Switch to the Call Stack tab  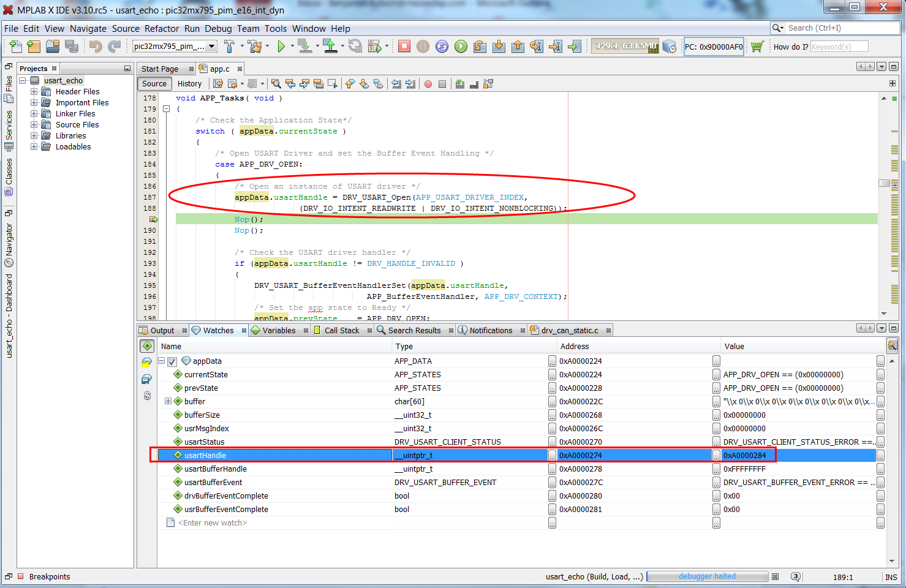pos(341,331)
